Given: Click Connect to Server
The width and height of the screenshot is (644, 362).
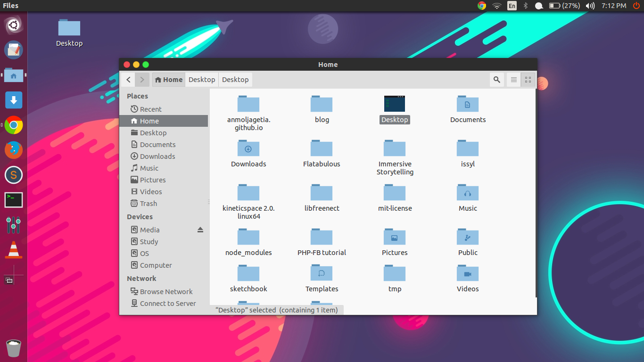Looking at the screenshot, I should click(x=167, y=304).
